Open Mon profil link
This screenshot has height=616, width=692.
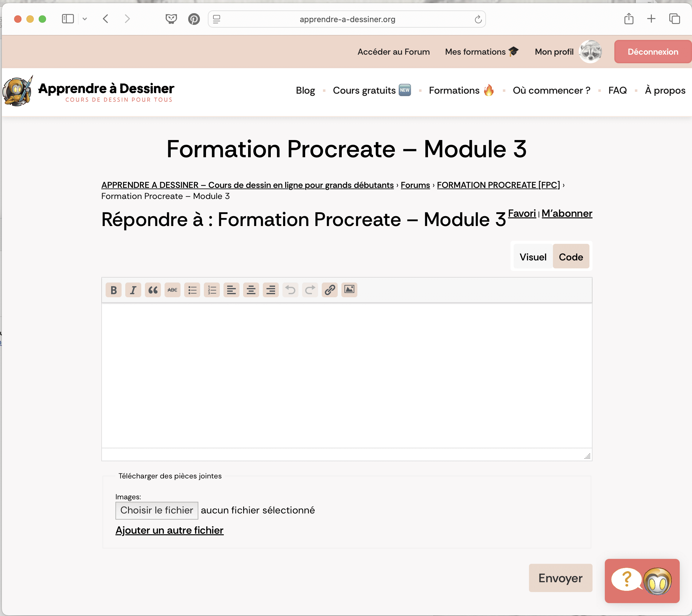554,52
